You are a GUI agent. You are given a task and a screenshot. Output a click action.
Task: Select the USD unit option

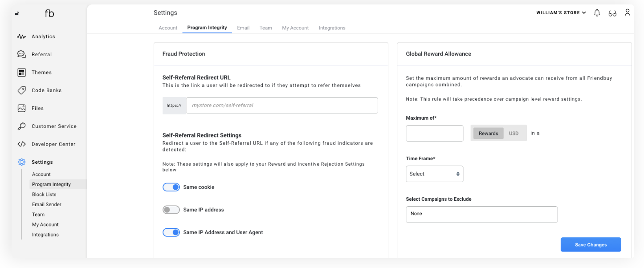pyautogui.click(x=514, y=134)
